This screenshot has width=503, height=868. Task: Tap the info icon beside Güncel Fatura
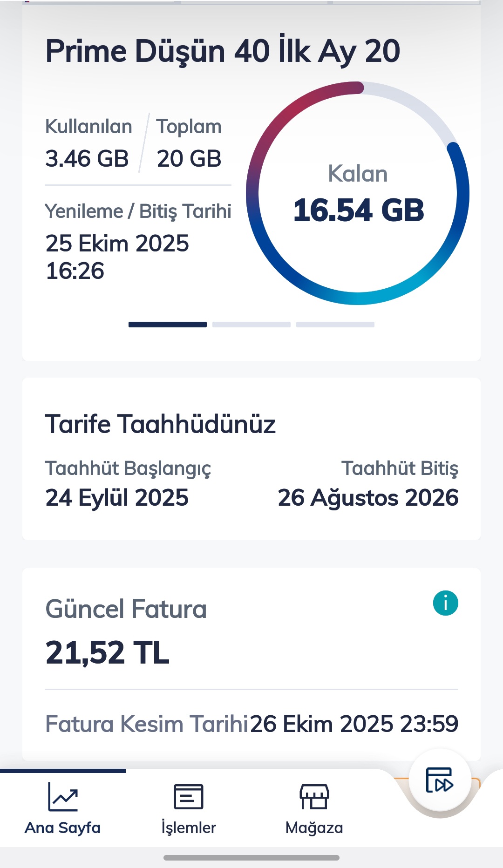pos(445,604)
